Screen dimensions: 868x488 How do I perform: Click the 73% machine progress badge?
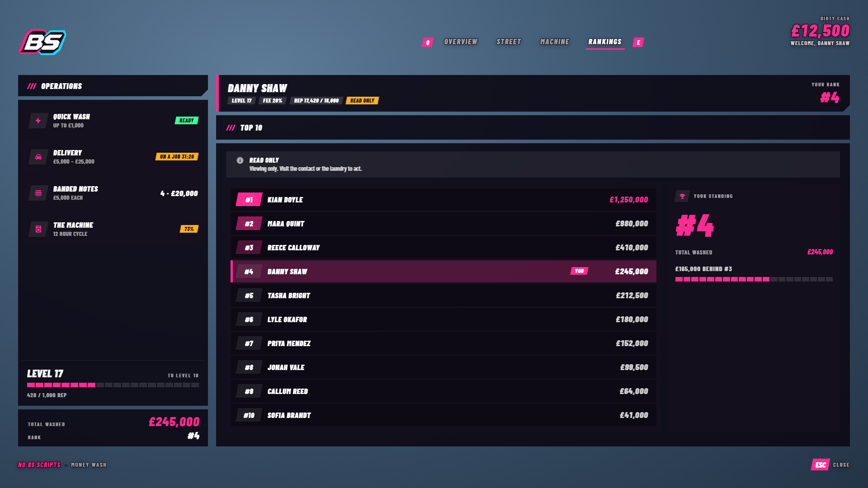[x=189, y=229]
